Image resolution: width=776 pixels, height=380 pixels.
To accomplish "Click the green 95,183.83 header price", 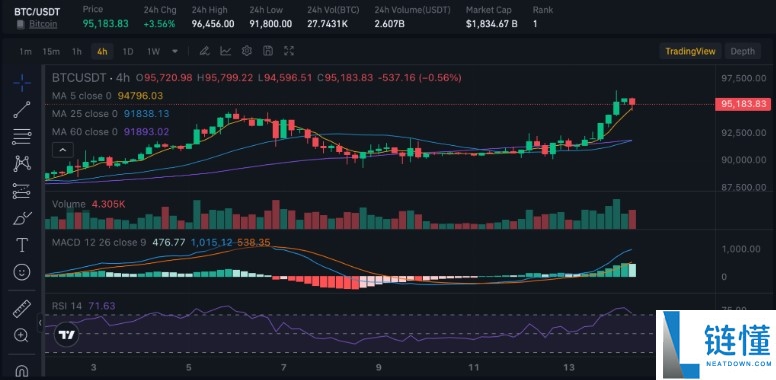I will [105, 24].
